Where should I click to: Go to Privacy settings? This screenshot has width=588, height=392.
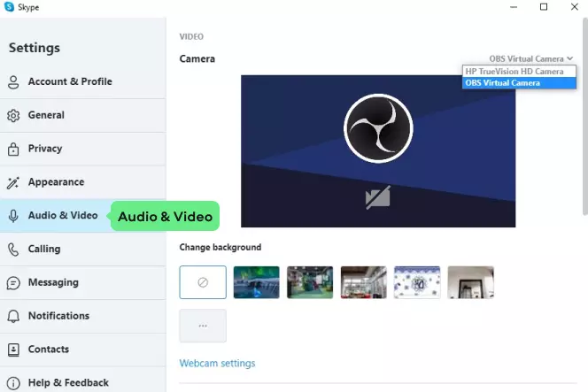coord(83,149)
